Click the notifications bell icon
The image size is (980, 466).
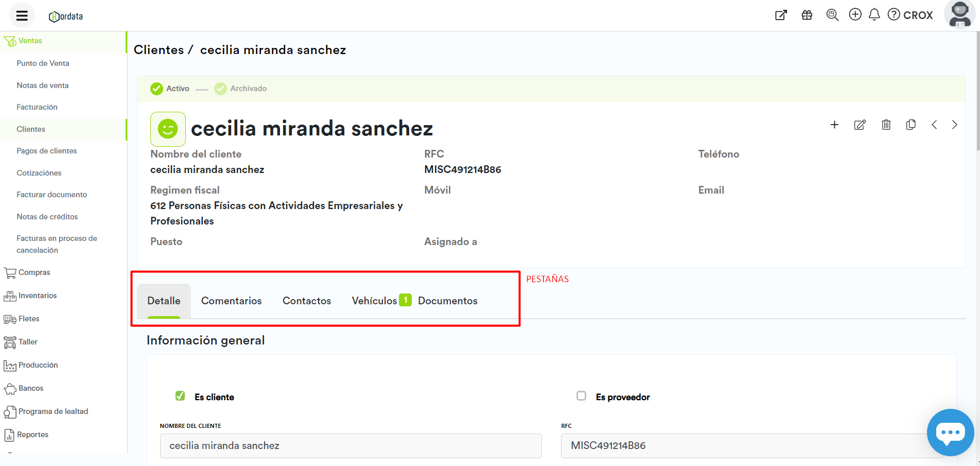pyautogui.click(x=874, y=15)
